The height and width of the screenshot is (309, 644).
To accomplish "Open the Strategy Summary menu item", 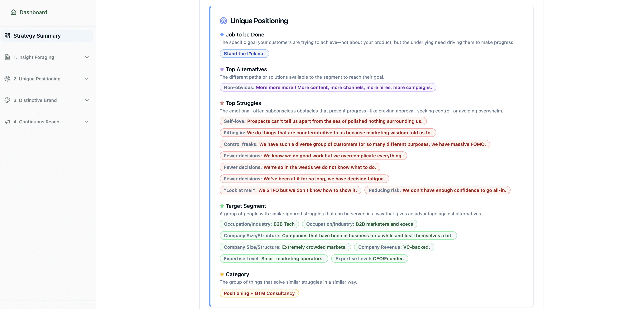I will [47, 36].
